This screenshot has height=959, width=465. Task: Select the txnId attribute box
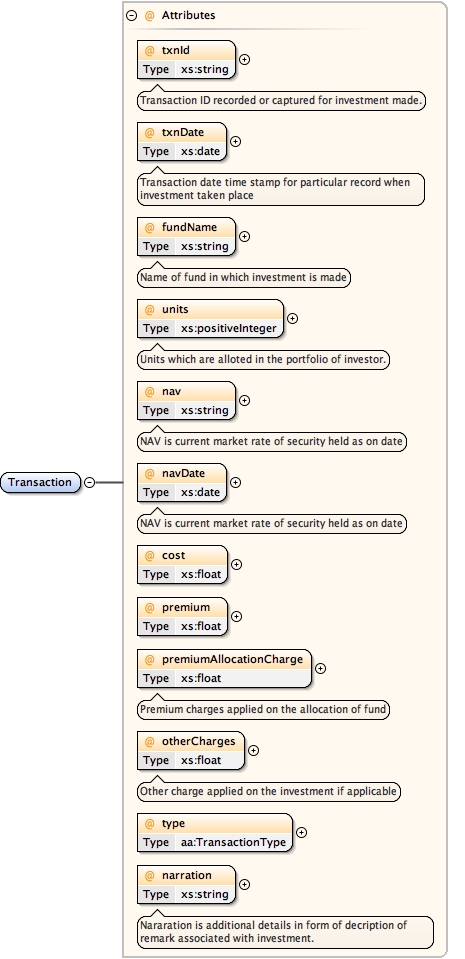point(186,59)
